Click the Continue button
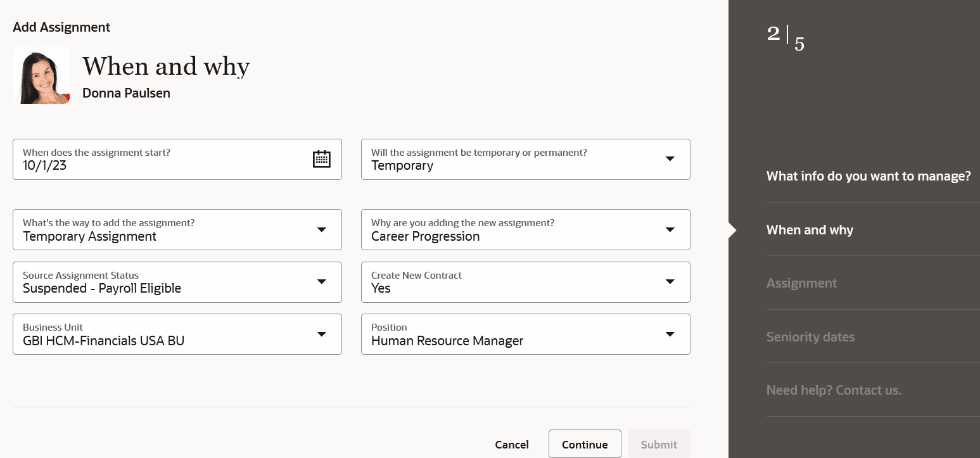The height and width of the screenshot is (458, 980). 584,445
